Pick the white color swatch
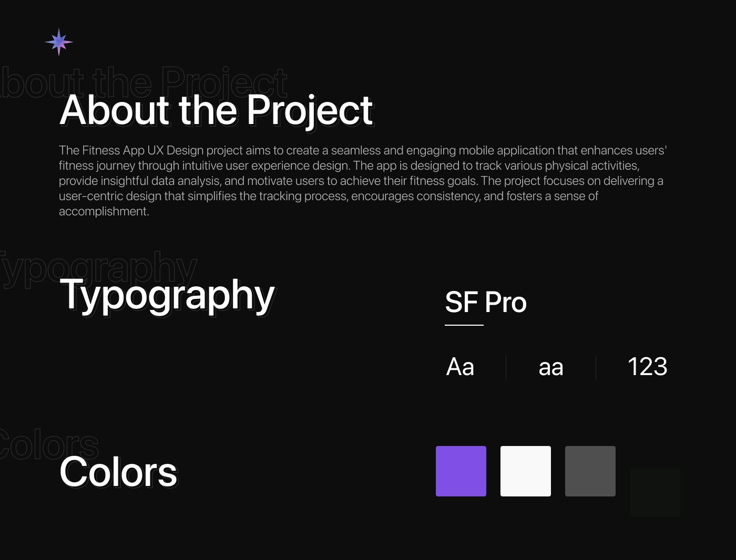The height and width of the screenshot is (560, 736). (x=526, y=471)
